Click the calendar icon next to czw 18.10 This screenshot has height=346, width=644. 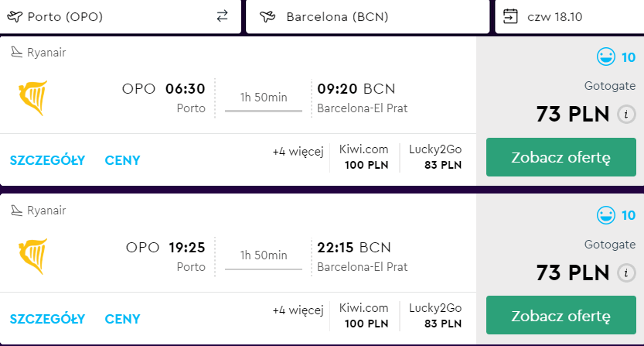510,16
